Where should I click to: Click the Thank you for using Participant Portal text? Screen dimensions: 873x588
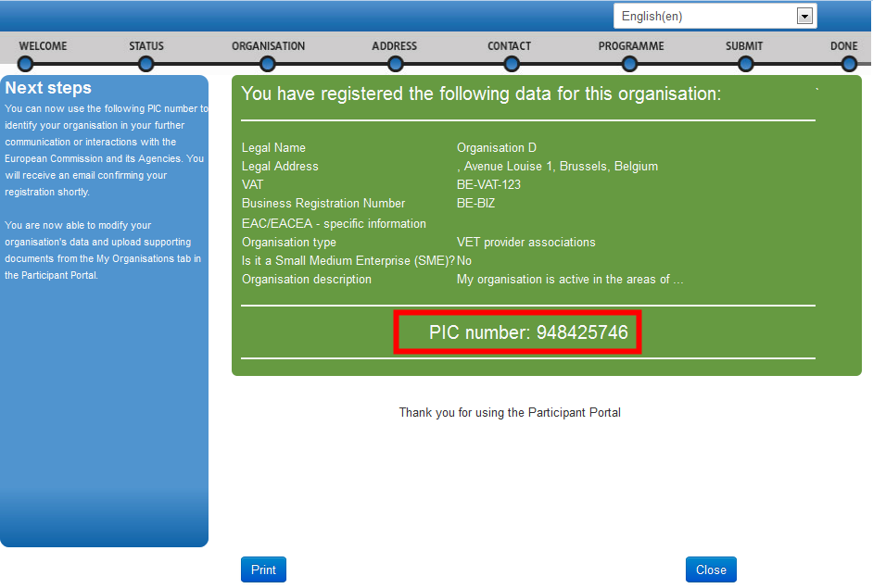tap(510, 412)
